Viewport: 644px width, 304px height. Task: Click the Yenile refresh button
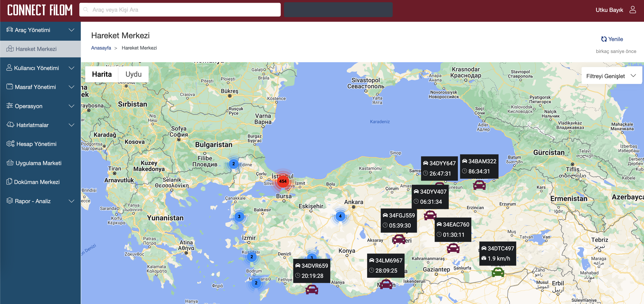tap(612, 39)
